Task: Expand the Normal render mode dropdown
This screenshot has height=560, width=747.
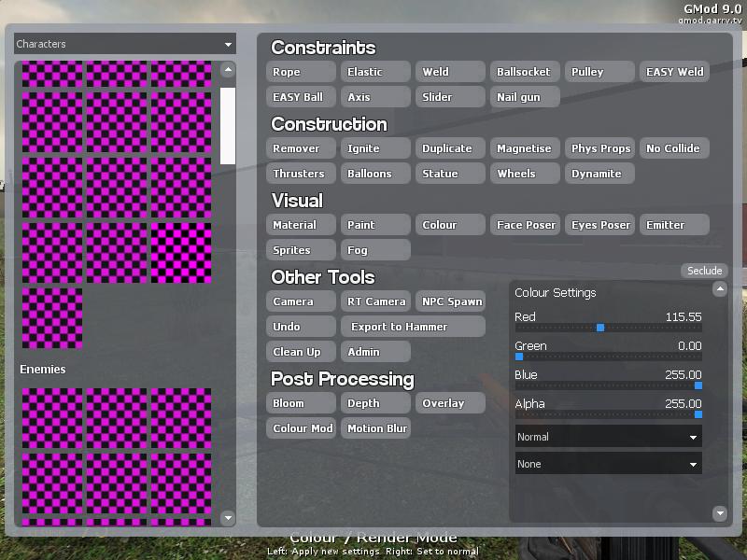Action: (608, 437)
